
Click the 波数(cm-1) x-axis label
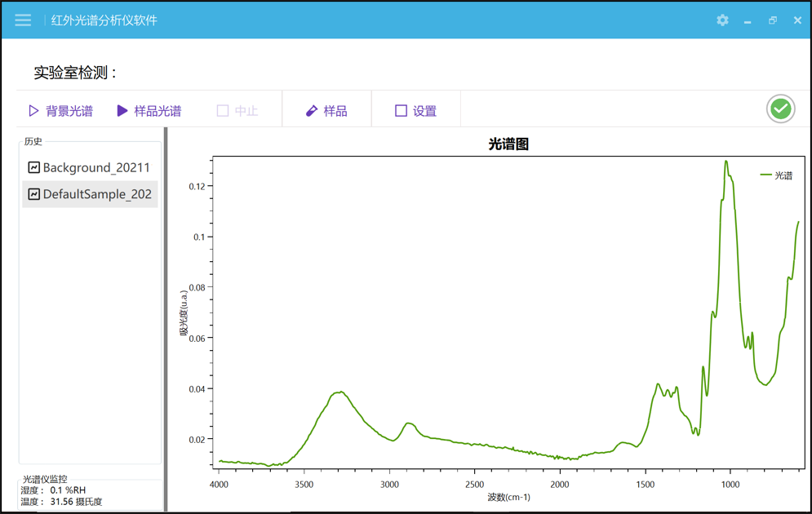pos(508,497)
